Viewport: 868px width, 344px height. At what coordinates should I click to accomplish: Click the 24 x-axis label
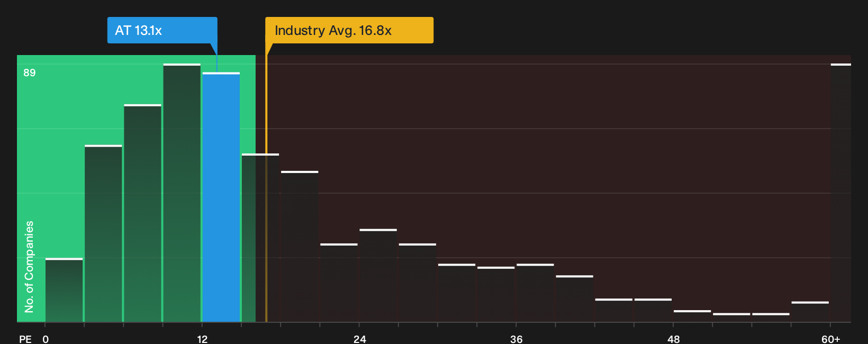[x=360, y=339]
